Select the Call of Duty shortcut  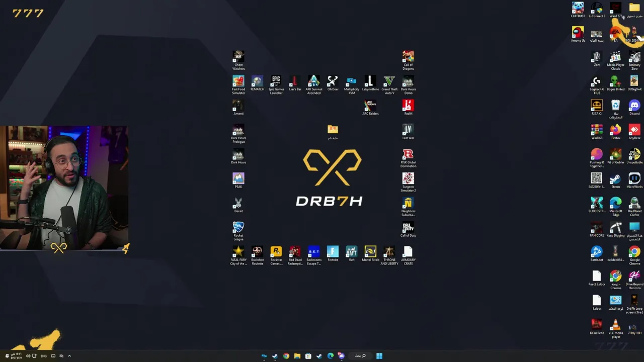[408, 229]
